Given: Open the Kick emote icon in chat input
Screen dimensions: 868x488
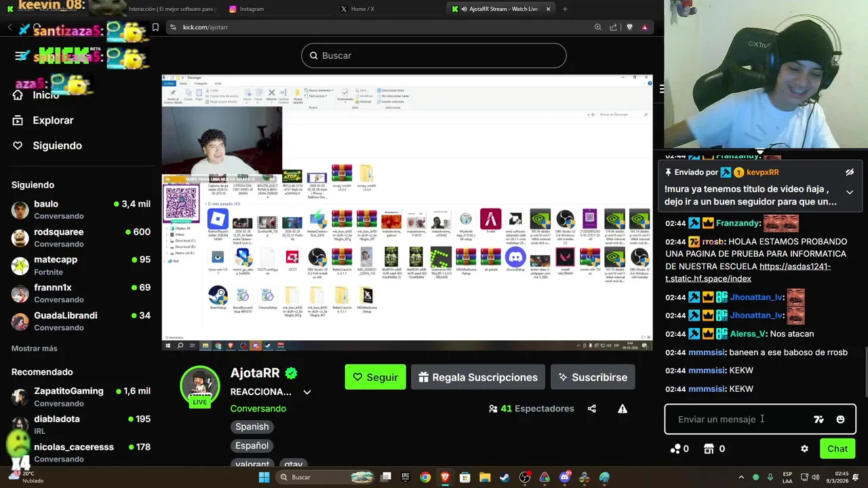Looking at the screenshot, I should (x=818, y=420).
